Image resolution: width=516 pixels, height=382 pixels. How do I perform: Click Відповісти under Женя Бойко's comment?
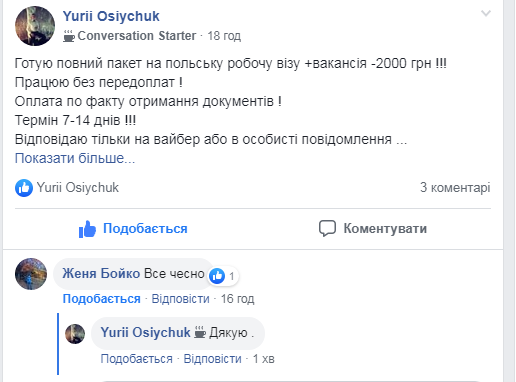(x=181, y=299)
